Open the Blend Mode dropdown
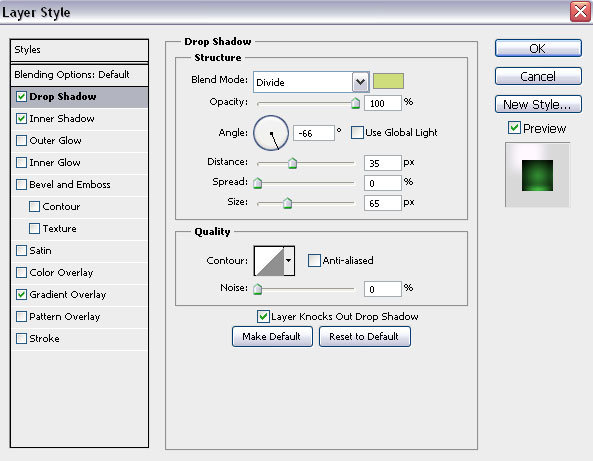The height and width of the screenshot is (461, 593). tap(360, 82)
